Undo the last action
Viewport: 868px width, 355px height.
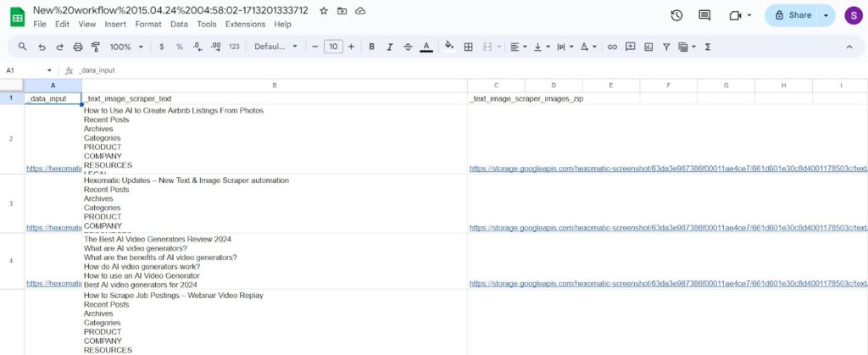coord(42,47)
